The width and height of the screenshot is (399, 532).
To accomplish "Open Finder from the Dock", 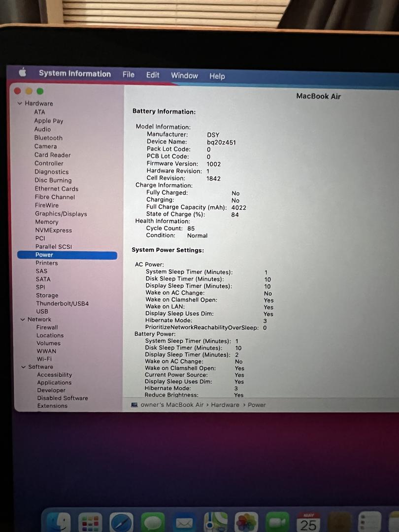I will pyautogui.click(x=58, y=523).
